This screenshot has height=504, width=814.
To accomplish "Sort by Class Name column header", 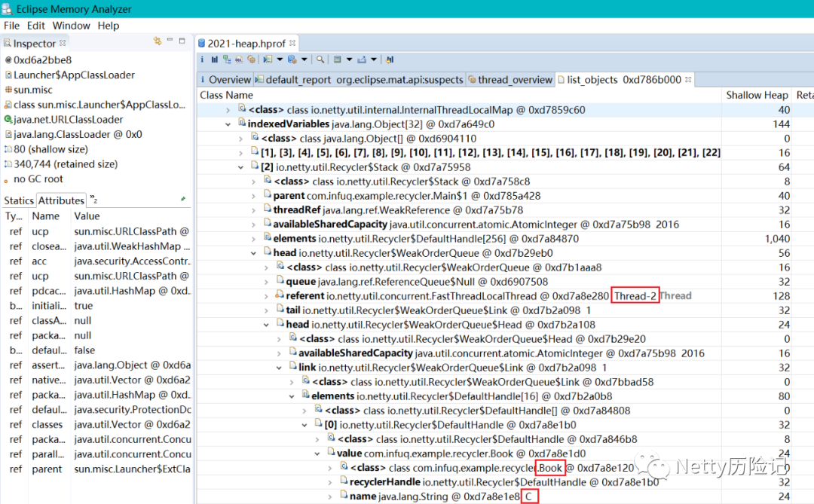I will click(460, 95).
